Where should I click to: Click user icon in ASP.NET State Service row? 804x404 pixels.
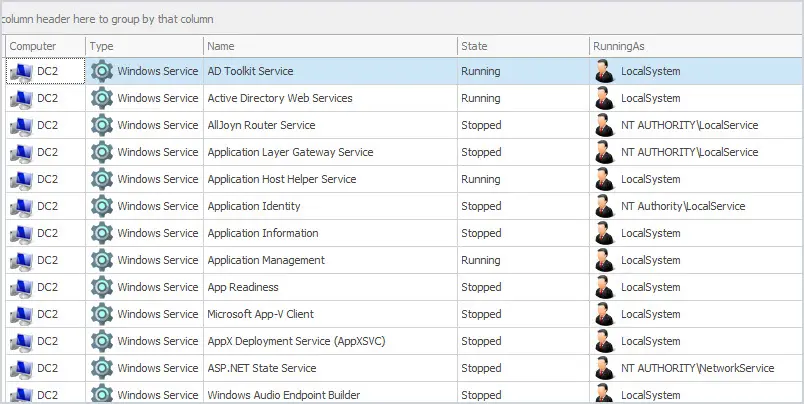[x=604, y=368]
